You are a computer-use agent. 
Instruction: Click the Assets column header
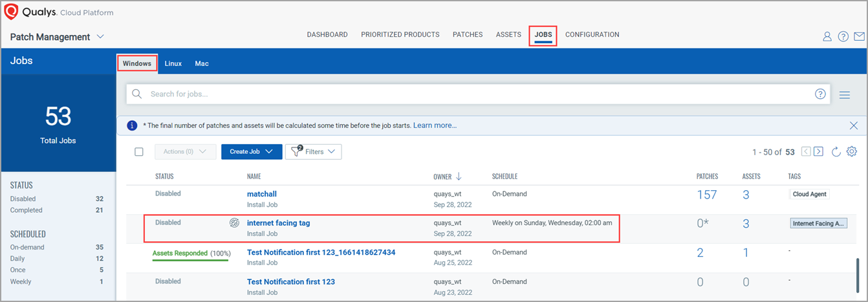tap(751, 177)
